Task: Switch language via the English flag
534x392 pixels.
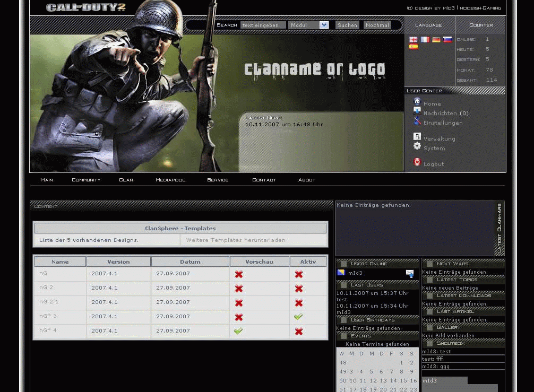Action: (x=413, y=39)
